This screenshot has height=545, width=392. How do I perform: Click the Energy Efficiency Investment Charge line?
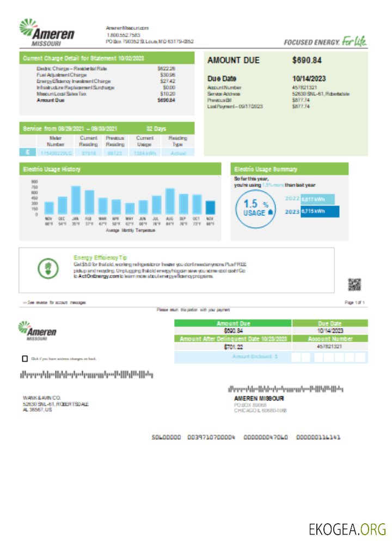106,81
